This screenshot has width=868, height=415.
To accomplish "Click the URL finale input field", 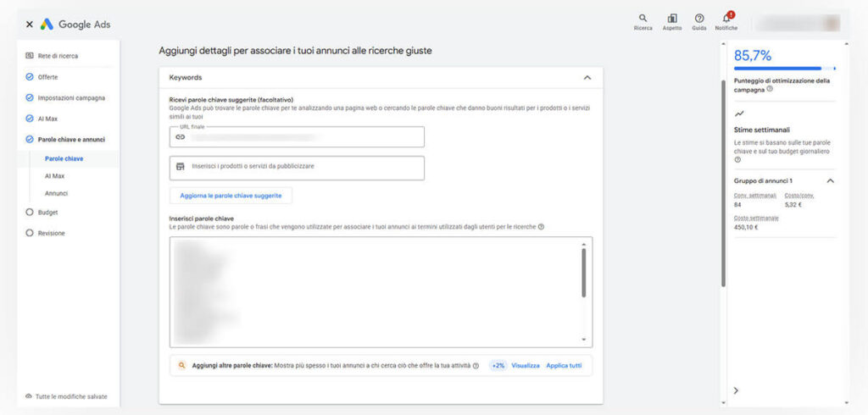I will 297,136.
